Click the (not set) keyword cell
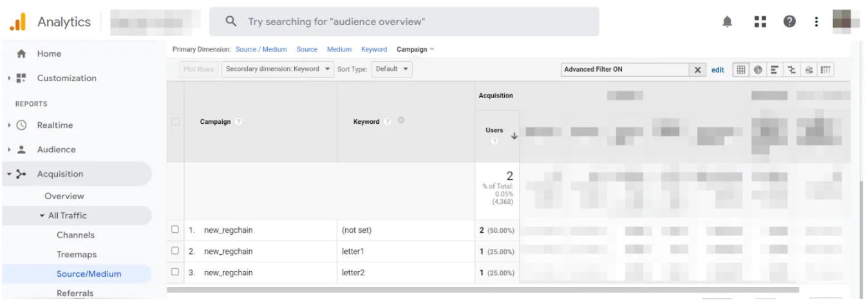The height and width of the screenshot is (307, 868). pos(357,230)
